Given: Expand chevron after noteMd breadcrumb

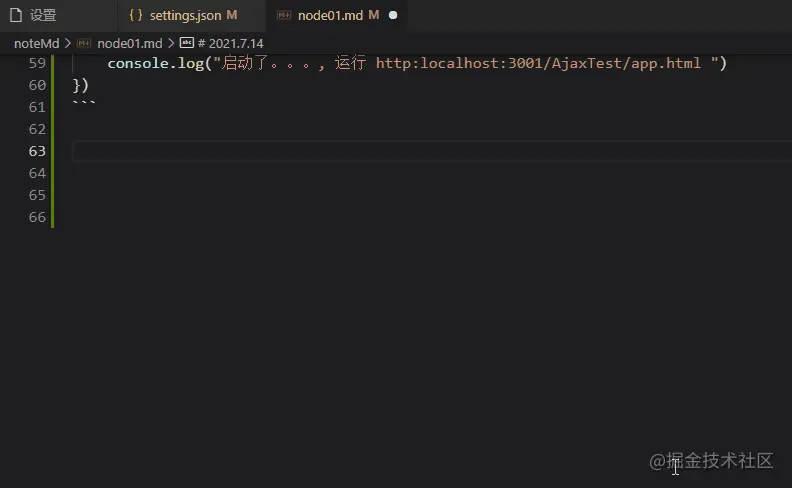Looking at the screenshot, I should tap(68, 43).
